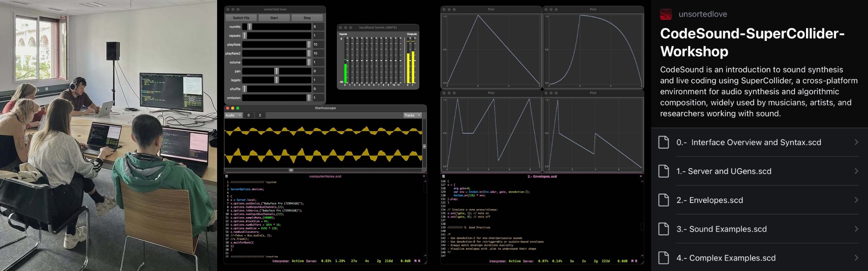Viewport: 868px width, 271px height.
Task: Toggle server mute 'M' in computerNoise status bar
Action: (415, 261)
